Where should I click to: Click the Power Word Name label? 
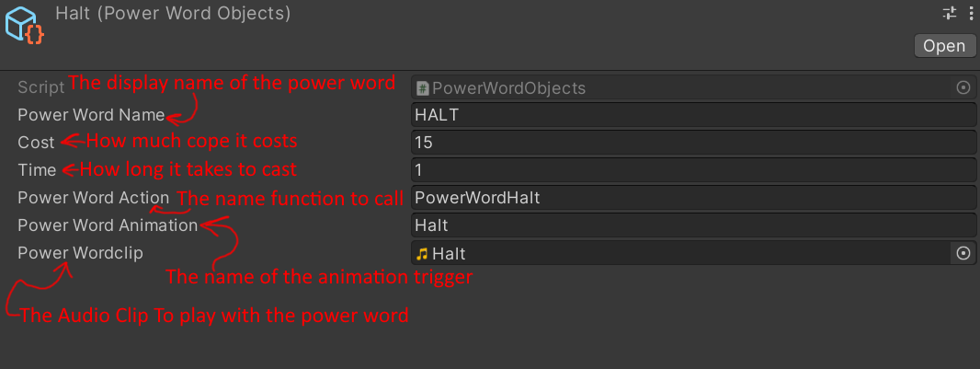(x=90, y=115)
